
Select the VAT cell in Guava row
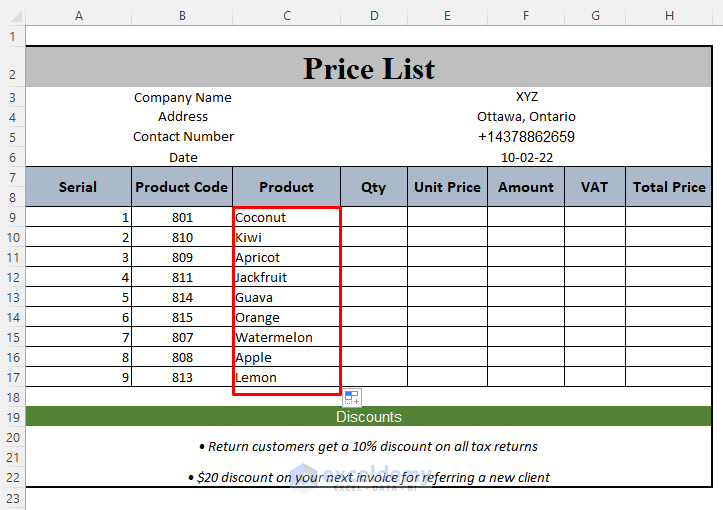coord(595,297)
